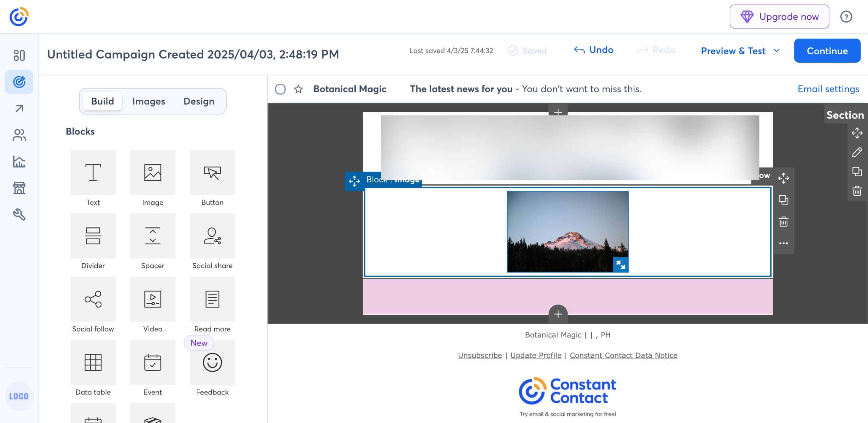Switch to the Design tab

click(x=199, y=101)
